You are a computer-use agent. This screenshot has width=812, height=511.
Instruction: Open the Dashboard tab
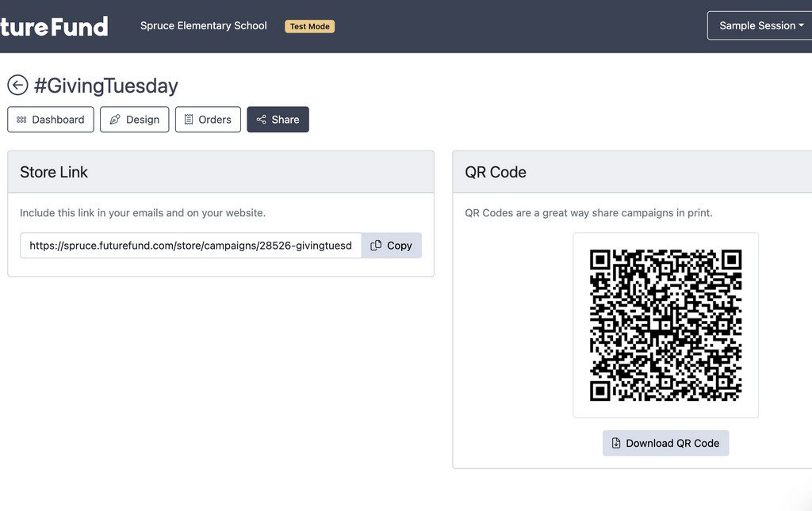pos(51,120)
